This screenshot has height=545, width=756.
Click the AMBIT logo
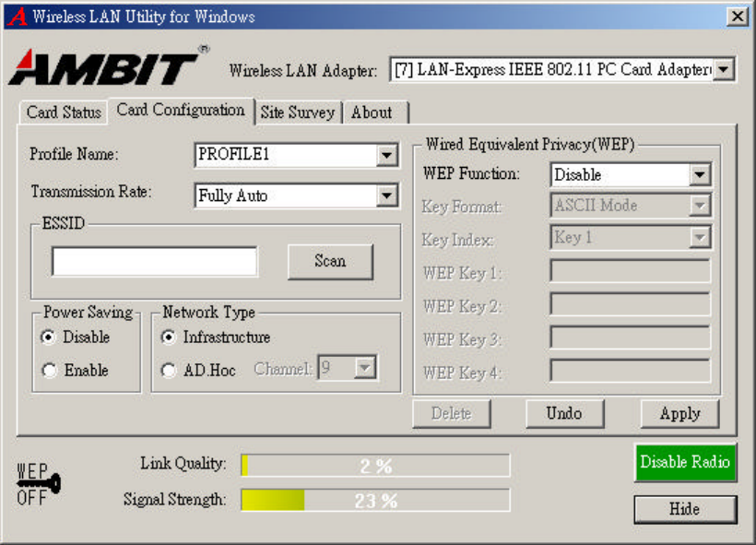[109, 66]
